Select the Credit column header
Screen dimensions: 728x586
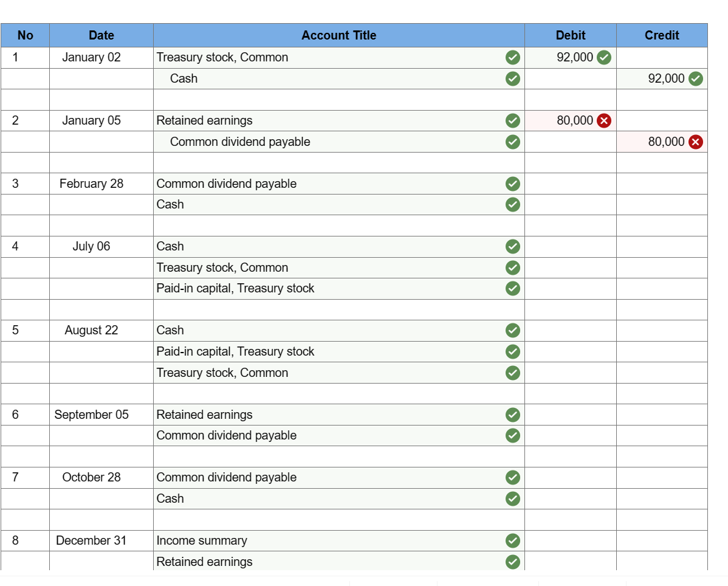pos(662,35)
